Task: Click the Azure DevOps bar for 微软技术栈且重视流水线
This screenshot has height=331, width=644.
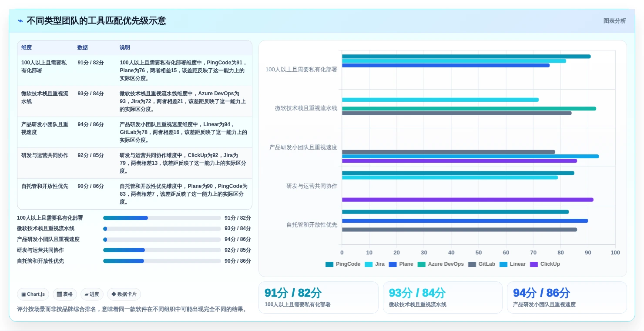Action: tap(469, 109)
